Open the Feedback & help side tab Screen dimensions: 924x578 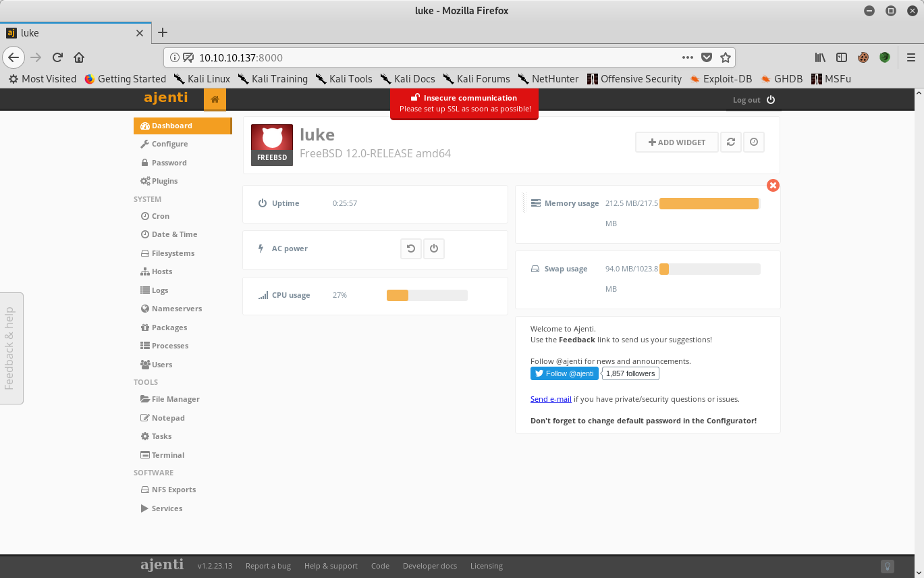point(11,348)
